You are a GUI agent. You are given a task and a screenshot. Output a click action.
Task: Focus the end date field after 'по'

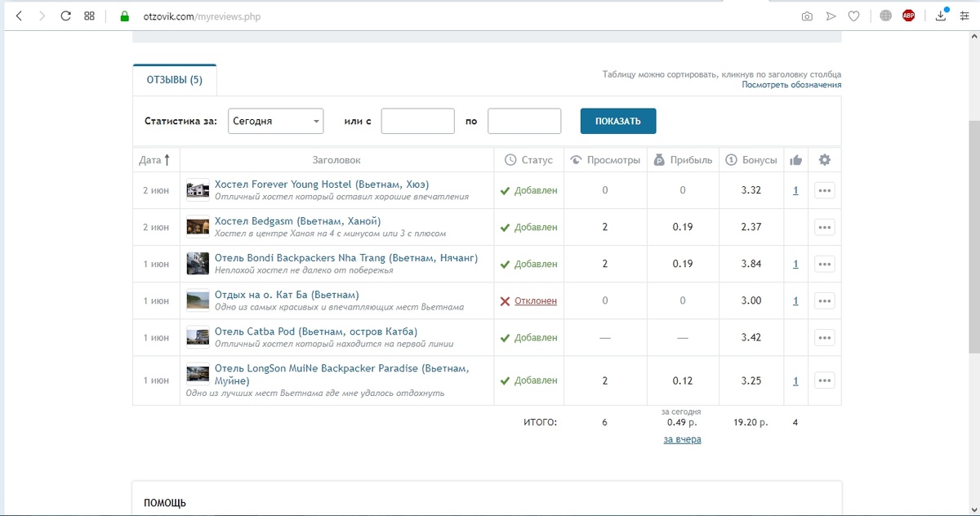[524, 121]
